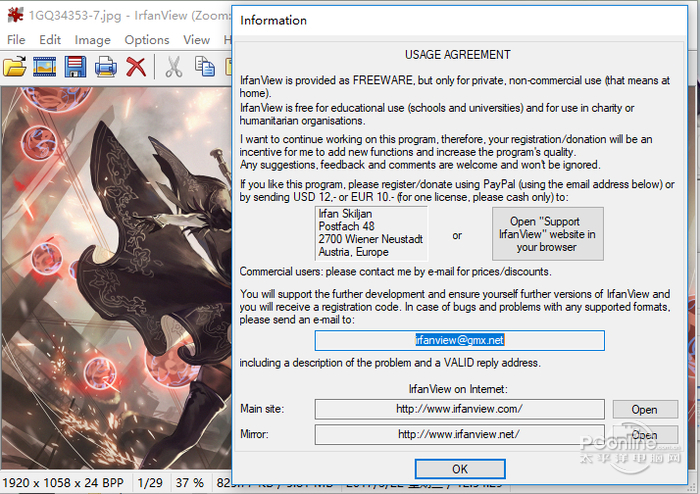
Task: Click the "Main site:" label
Action: click(262, 409)
